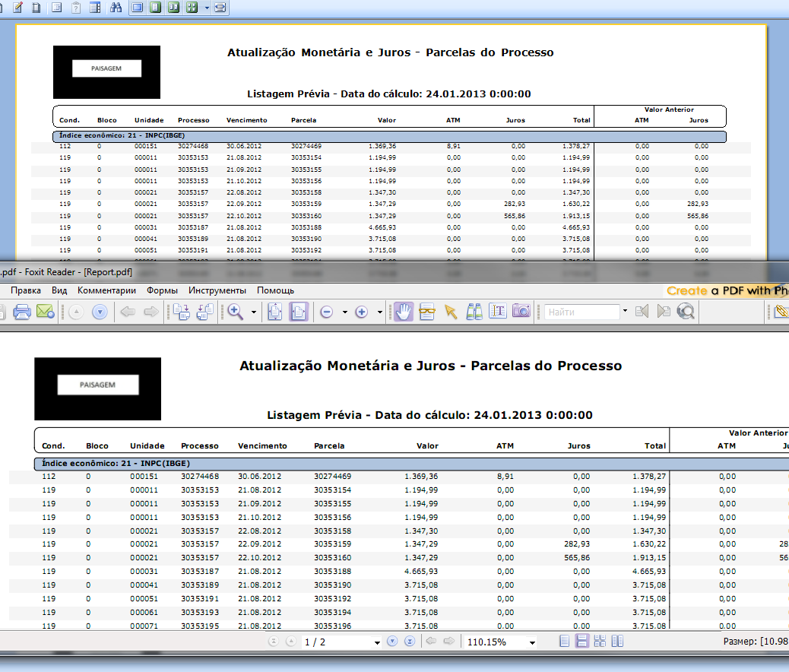
Task: Go to last page in status bar
Action: (410, 642)
